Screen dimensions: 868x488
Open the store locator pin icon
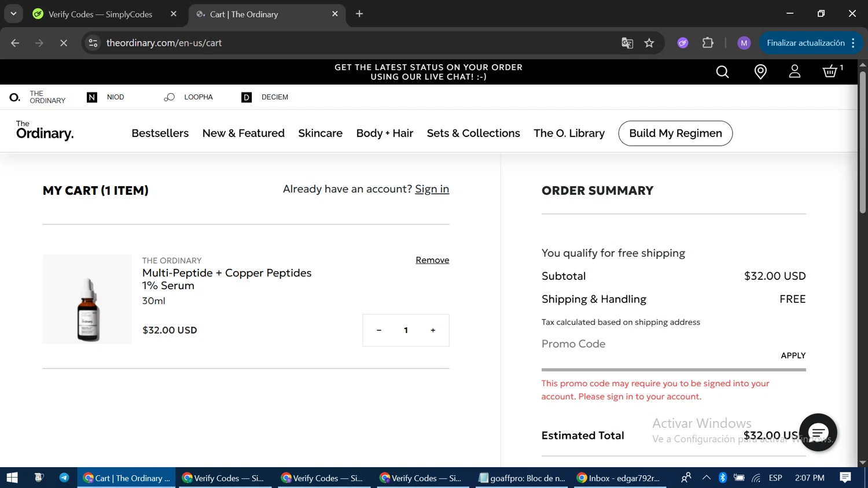tap(760, 72)
